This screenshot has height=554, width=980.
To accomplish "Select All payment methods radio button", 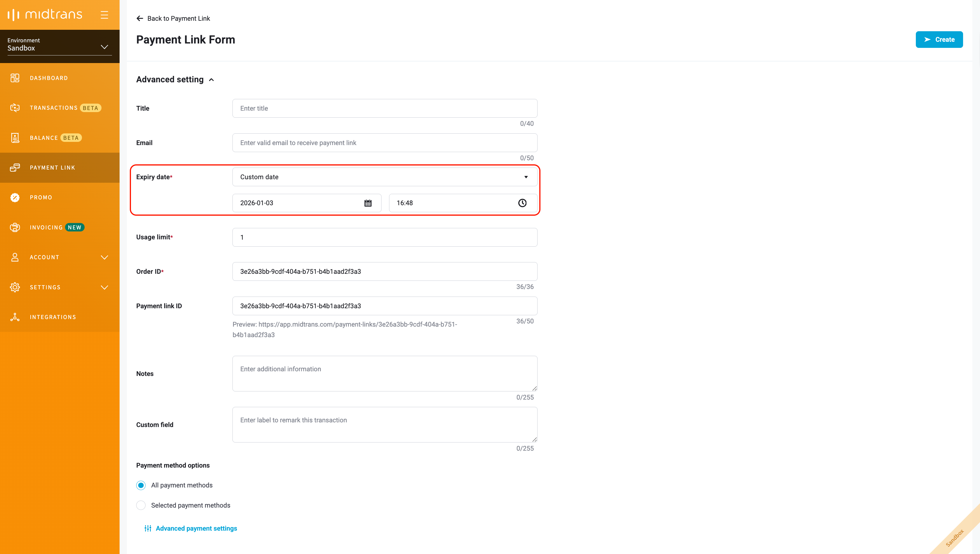I will (141, 485).
